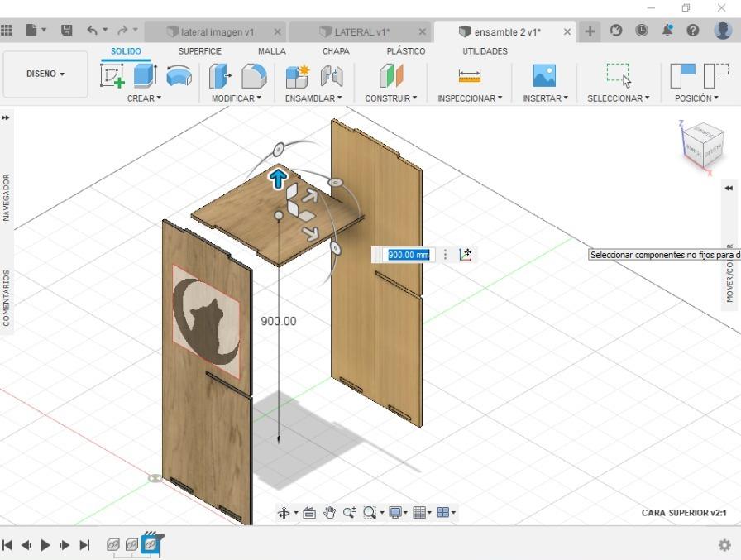This screenshot has height=560, width=741.
Task: Select the Offset Plane construct tool
Action: 391,75
